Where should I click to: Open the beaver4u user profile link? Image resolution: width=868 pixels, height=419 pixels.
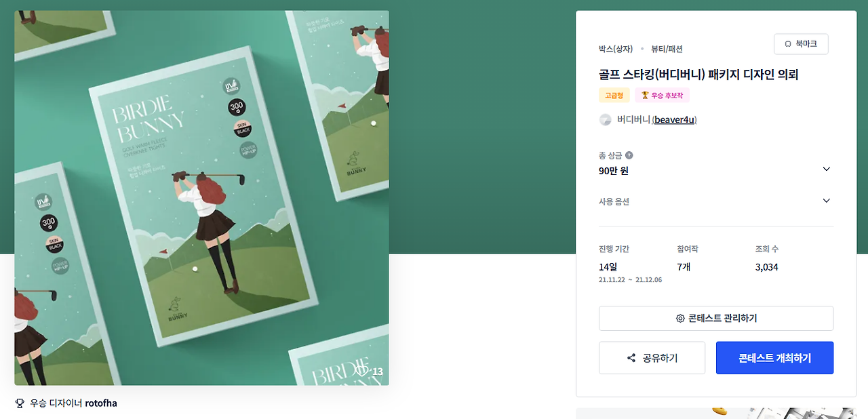click(x=674, y=120)
